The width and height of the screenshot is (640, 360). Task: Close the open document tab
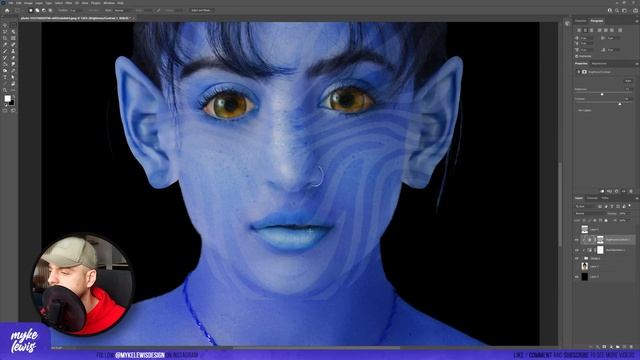[133, 18]
